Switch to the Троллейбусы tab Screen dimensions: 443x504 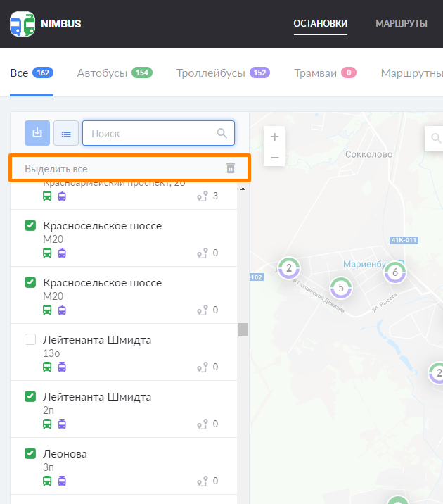click(x=223, y=73)
